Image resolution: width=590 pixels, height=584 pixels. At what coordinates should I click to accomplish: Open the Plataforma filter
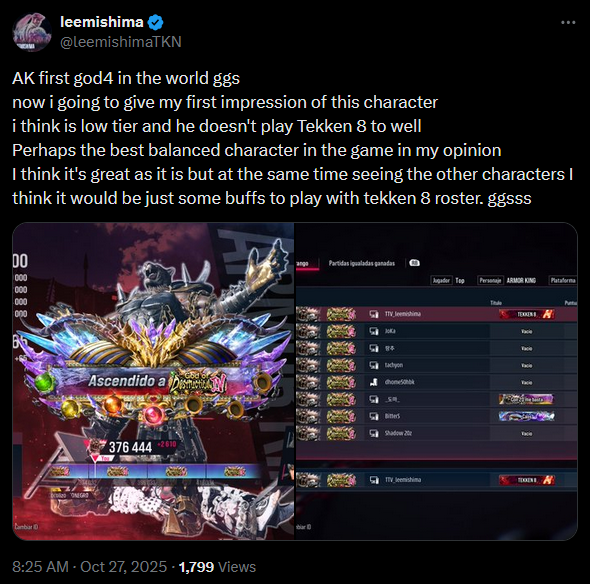click(x=563, y=280)
